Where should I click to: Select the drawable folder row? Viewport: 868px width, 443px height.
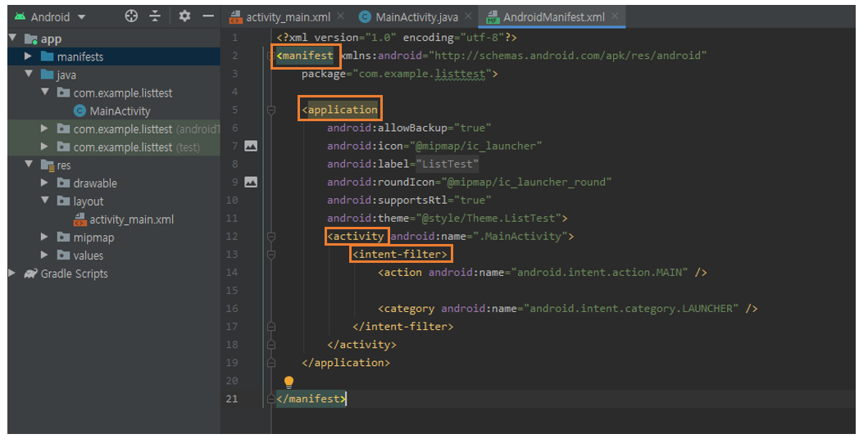(113, 183)
